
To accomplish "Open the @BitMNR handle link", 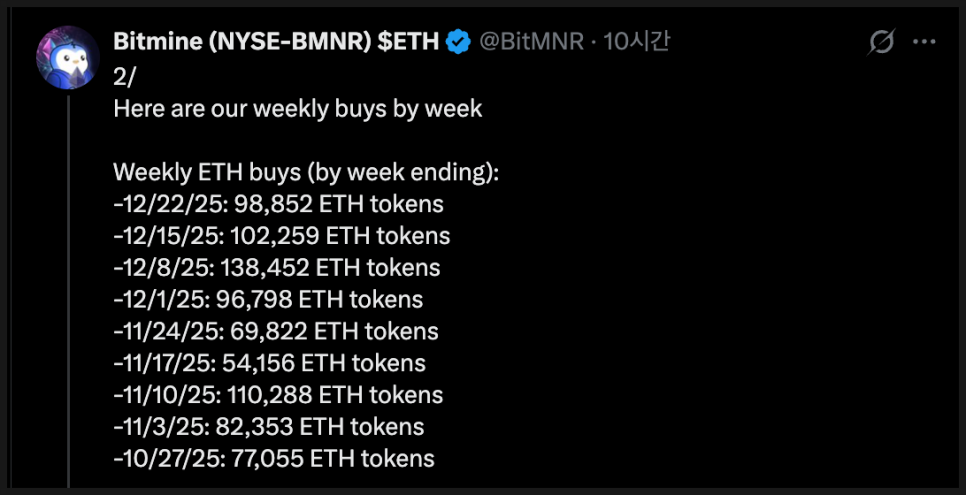I will point(531,42).
